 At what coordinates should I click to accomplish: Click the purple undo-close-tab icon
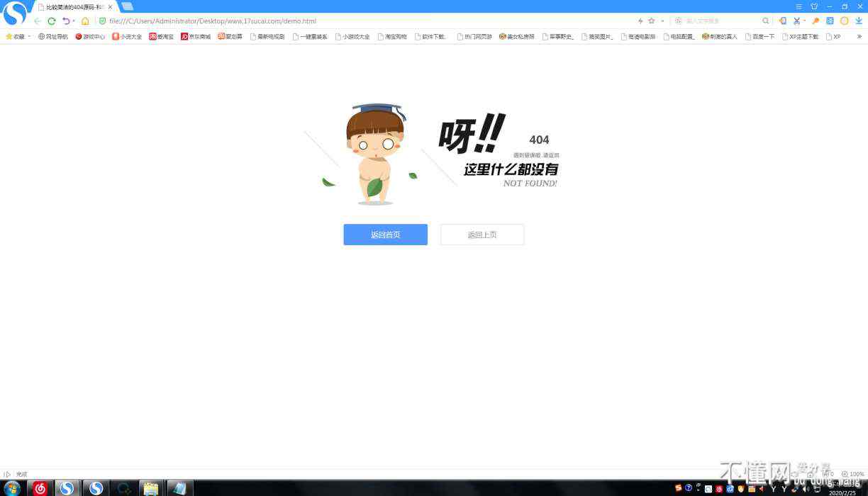point(66,21)
